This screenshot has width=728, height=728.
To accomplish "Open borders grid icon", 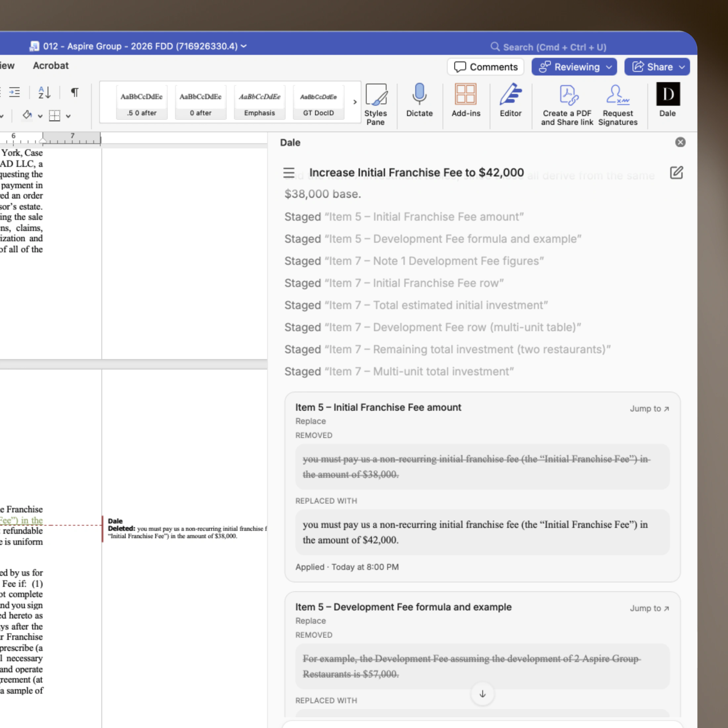I will (x=55, y=115).
